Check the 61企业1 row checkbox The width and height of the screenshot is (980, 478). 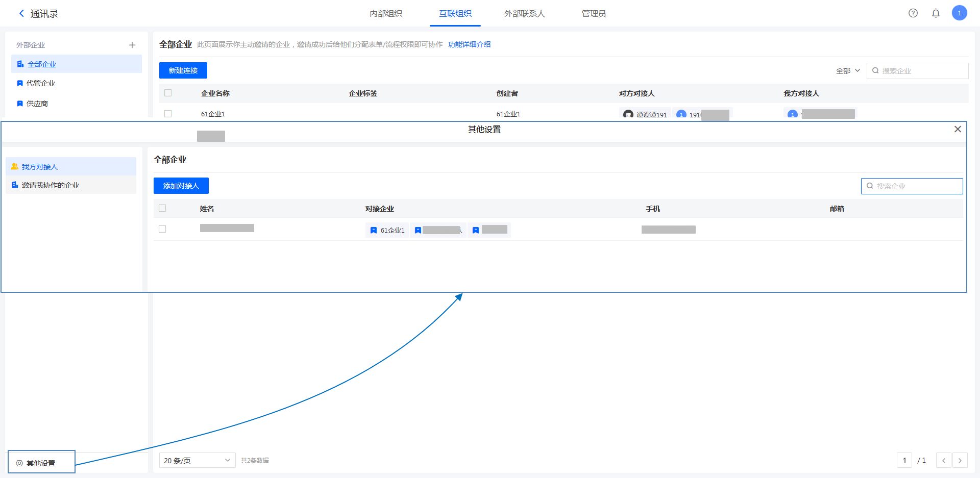tap(168, 114)
